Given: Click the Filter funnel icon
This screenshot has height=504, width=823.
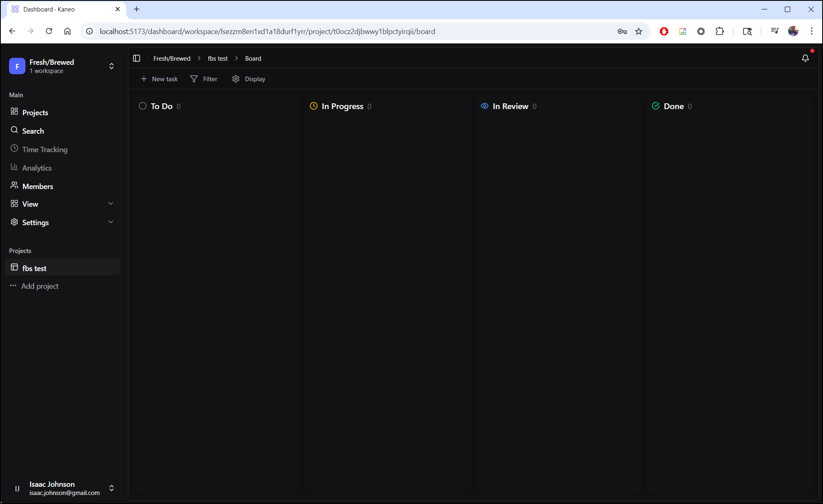Looking at the screenshot, I should point(194,79).
